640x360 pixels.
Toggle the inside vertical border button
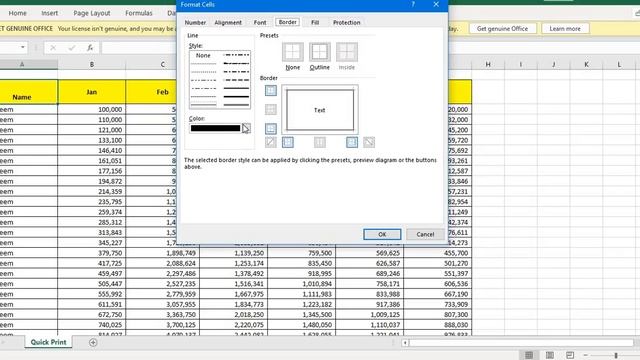320,142
